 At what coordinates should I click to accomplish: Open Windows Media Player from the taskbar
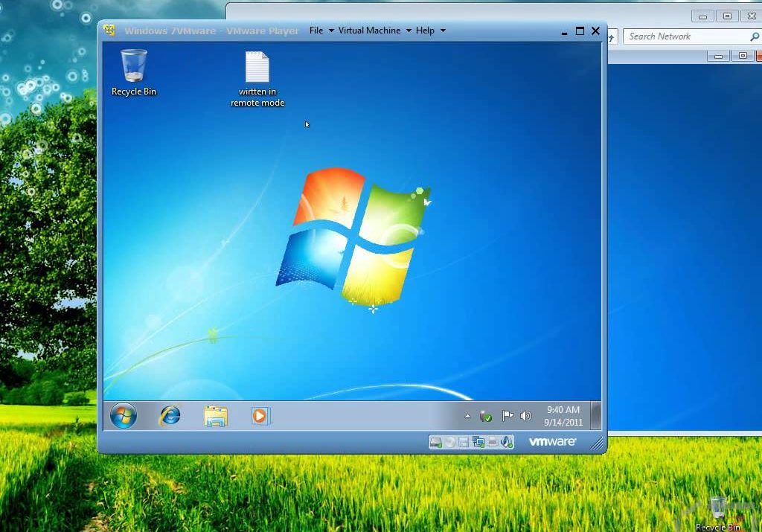(260, 416)
